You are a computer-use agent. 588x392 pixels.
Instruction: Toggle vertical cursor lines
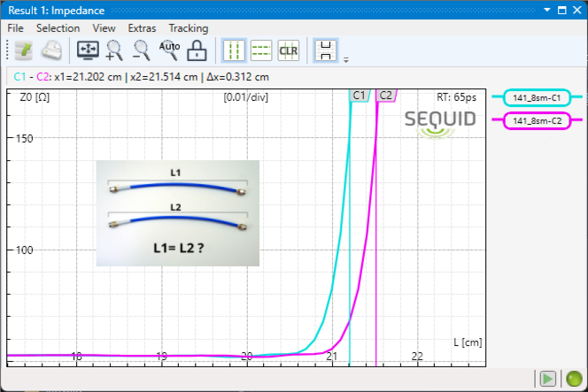pyautogui.click(x=235, y=50)
